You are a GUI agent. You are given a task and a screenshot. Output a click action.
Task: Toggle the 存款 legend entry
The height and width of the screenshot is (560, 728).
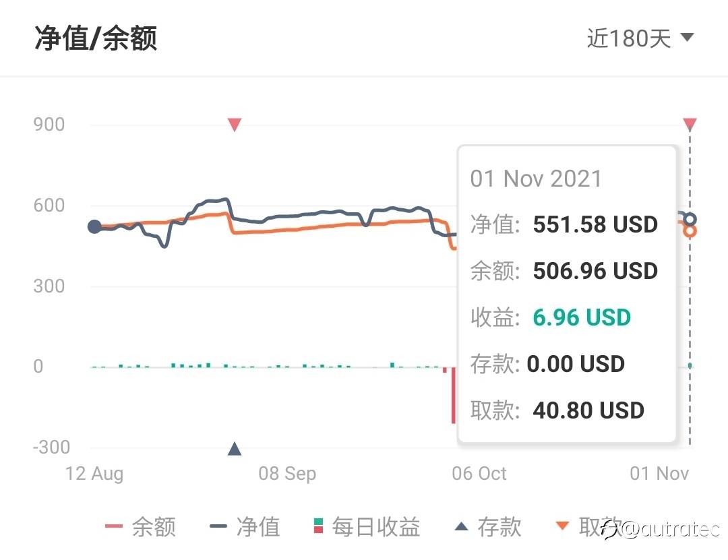tap(487, 527)
